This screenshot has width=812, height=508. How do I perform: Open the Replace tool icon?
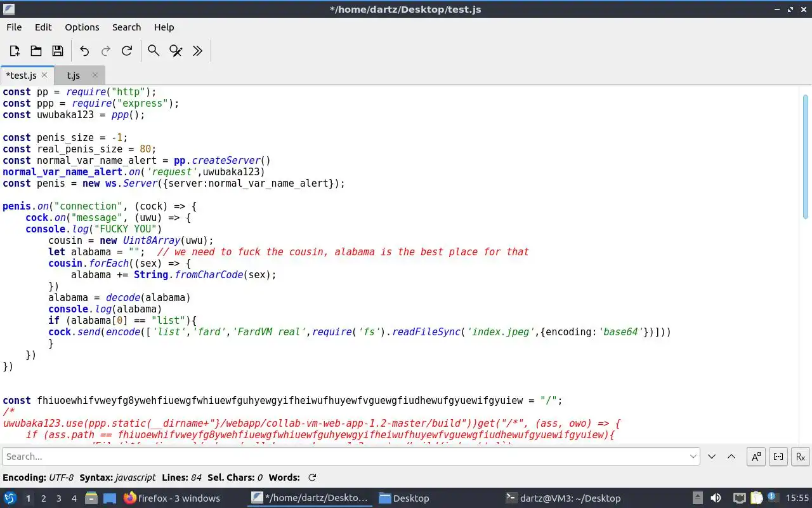176,51
